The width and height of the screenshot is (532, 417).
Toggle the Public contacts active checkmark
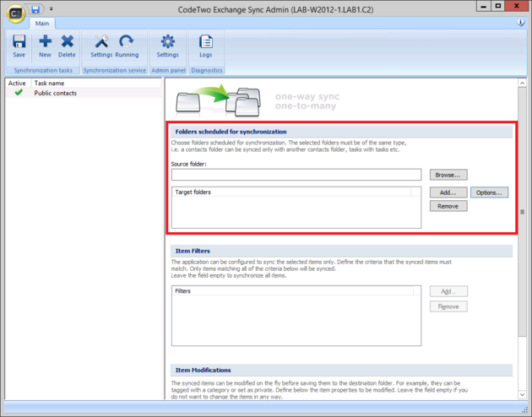coord(19,92)
